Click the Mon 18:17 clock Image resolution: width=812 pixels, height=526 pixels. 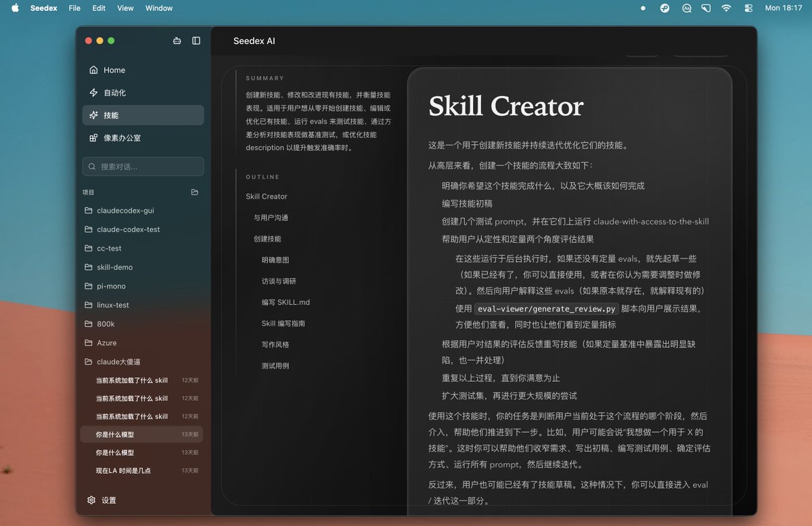pyautogui.click(x=783, y=8)
